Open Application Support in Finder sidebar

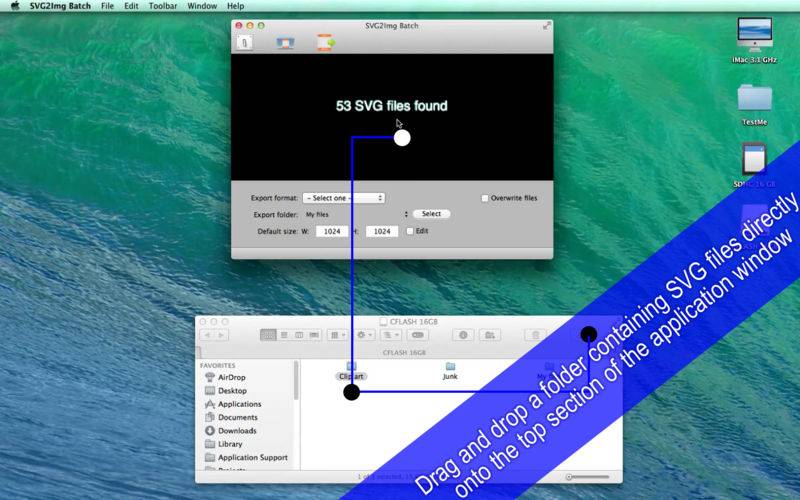246,457
